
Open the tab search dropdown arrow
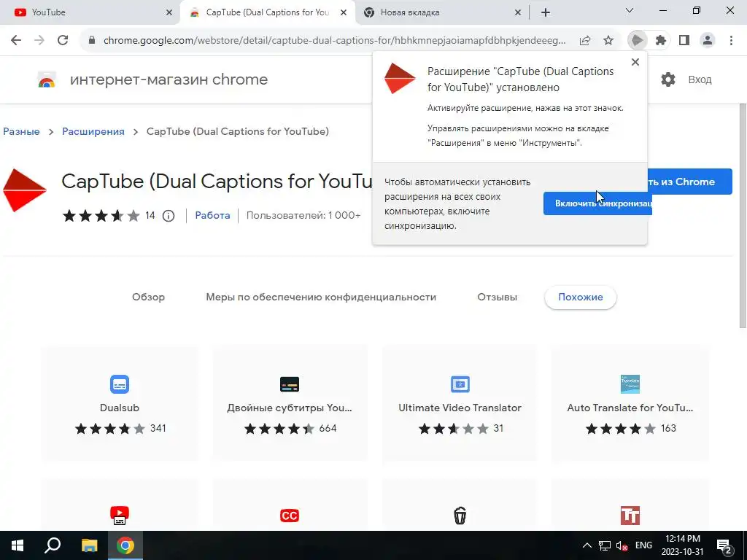(x=629, y=10)
